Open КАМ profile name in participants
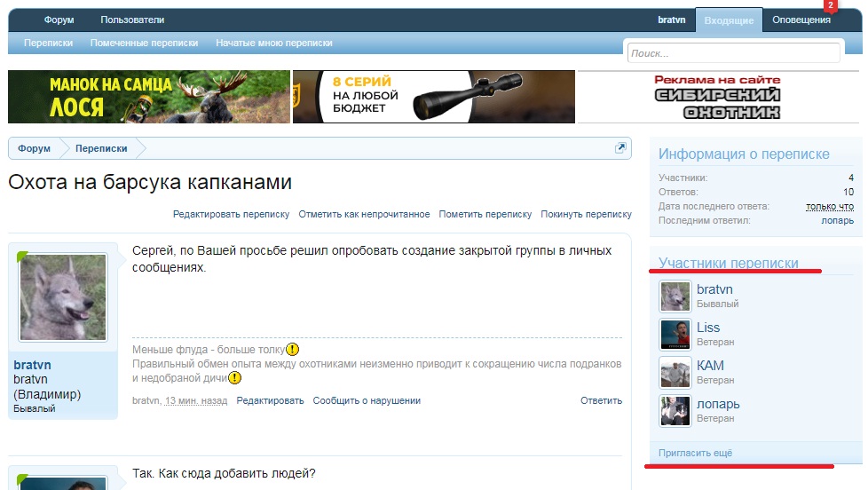868x490 pixels. 710,366
